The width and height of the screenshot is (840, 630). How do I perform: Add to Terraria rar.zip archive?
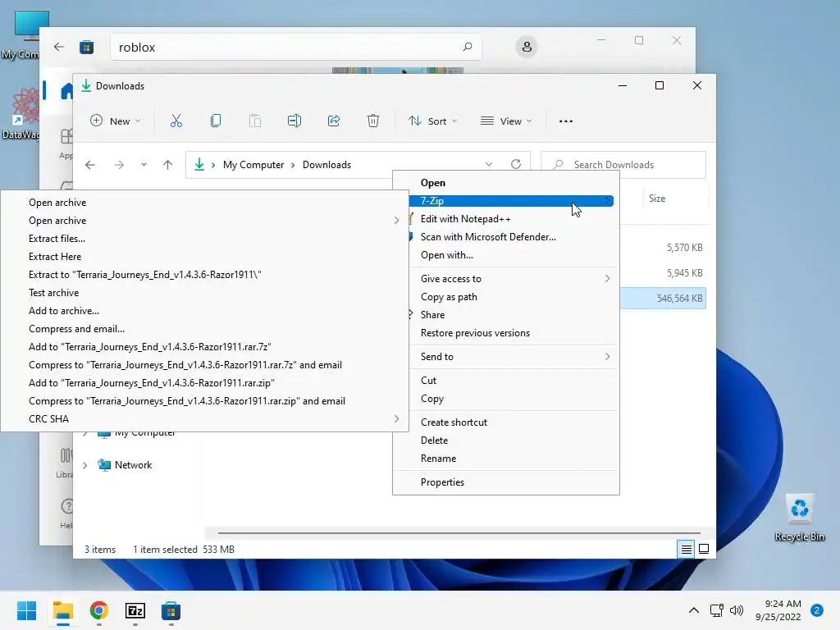click(204, 383)
